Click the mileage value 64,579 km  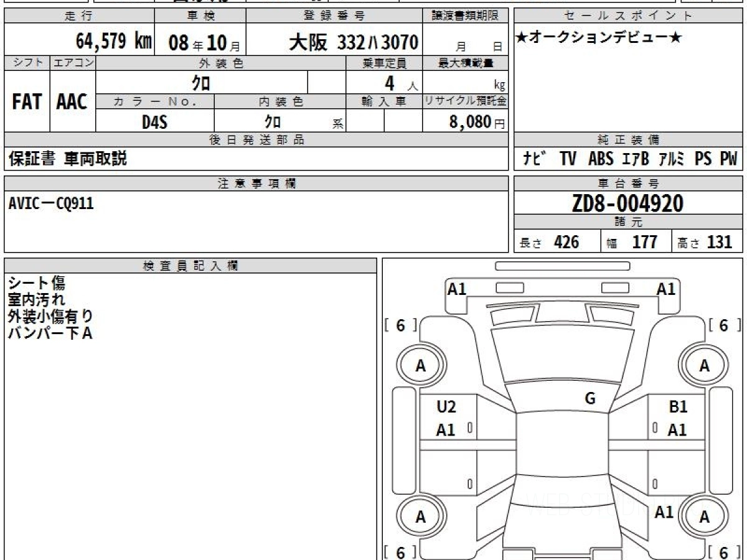[x=114, y=42]
